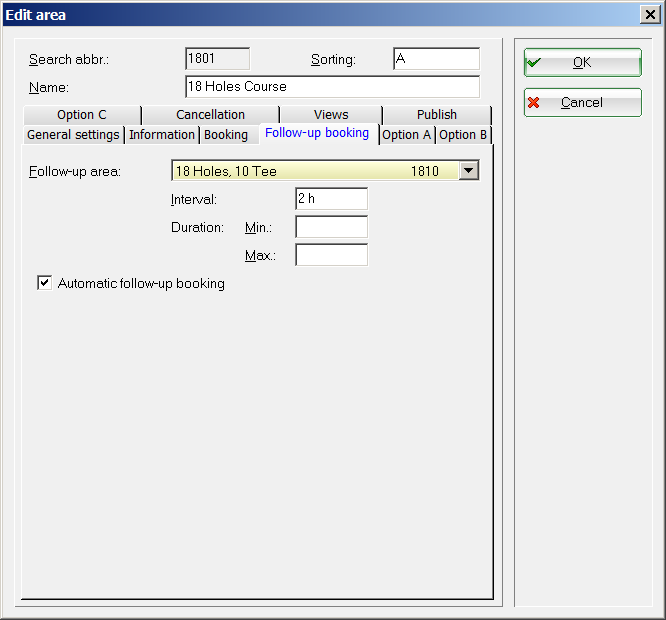Focus the Duration Max. input field
Screen dimensions: 666x620
point(331,255)
